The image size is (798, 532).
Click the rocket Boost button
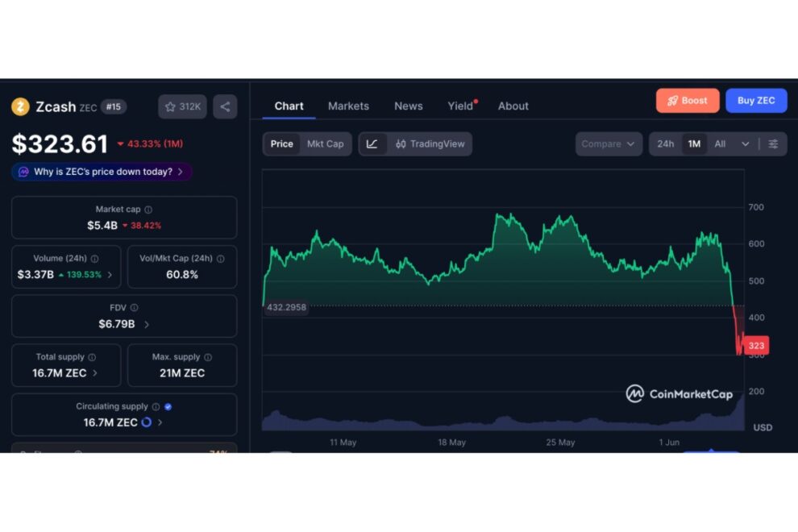click(688, 100)
